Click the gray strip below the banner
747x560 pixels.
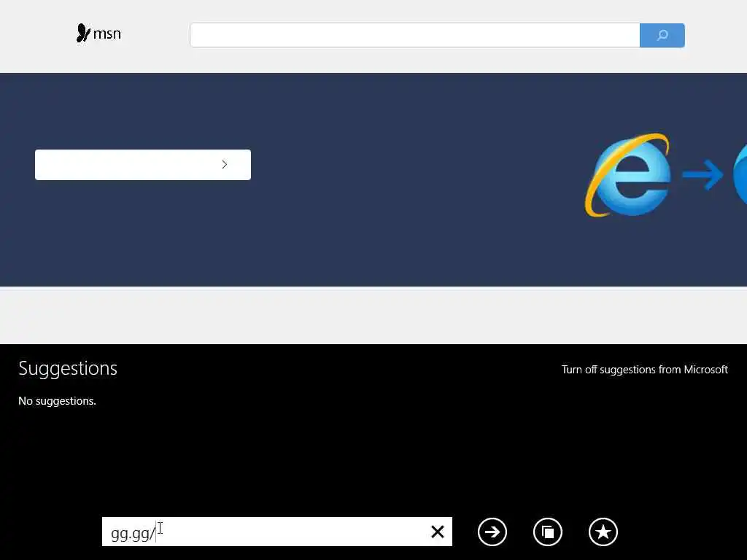(373, 315)
